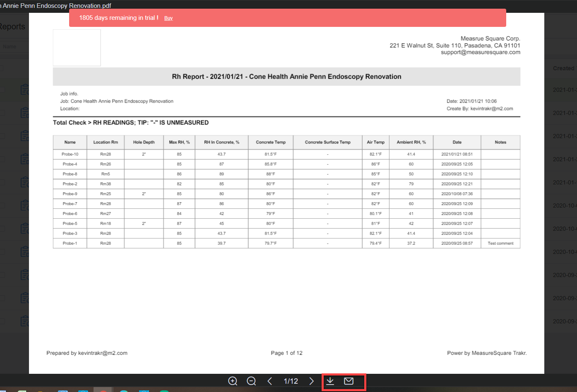Go to the previous PDF page
The width and height of the screenshot is (577, 392).
(x=269, y=381)
